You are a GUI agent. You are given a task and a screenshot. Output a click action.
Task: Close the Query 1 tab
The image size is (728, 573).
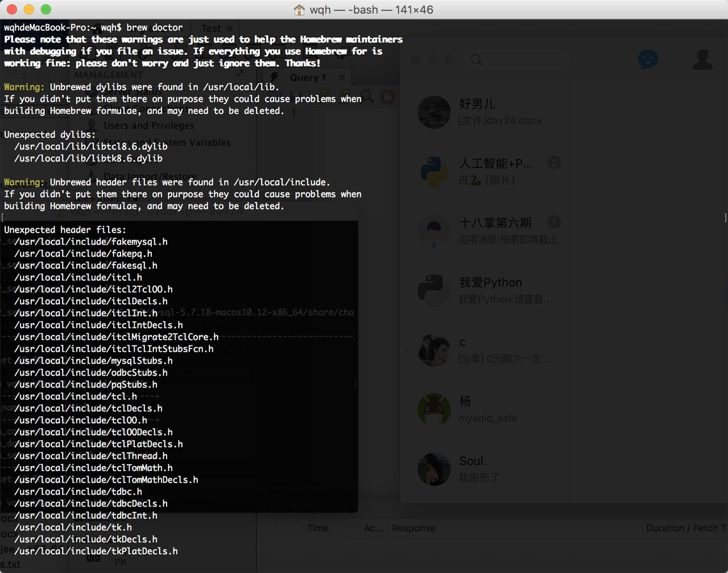point(341,77)
